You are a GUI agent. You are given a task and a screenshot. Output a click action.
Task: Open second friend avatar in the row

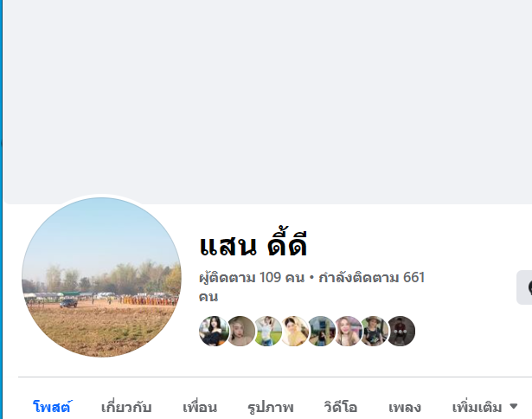coord(240,331)
